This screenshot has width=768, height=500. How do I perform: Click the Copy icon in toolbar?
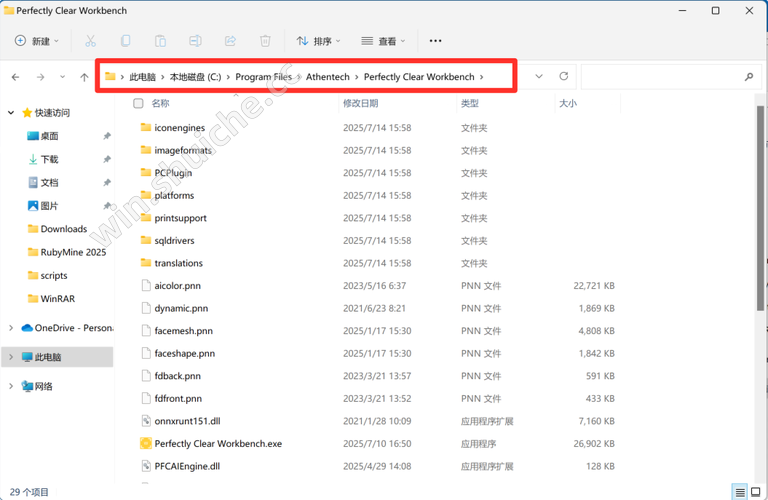(125, 41)
